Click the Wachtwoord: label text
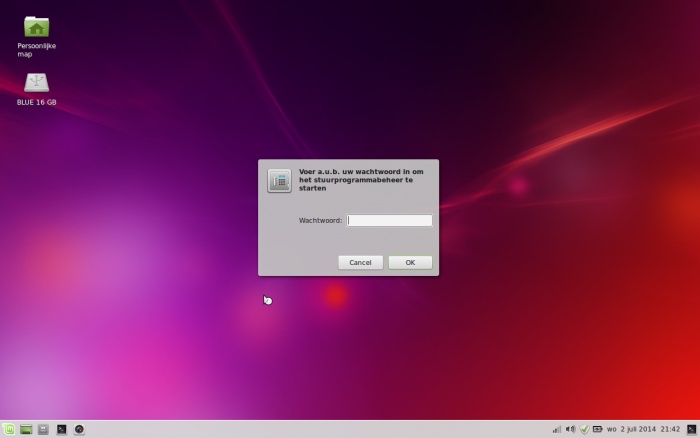 tap(321, 221)
